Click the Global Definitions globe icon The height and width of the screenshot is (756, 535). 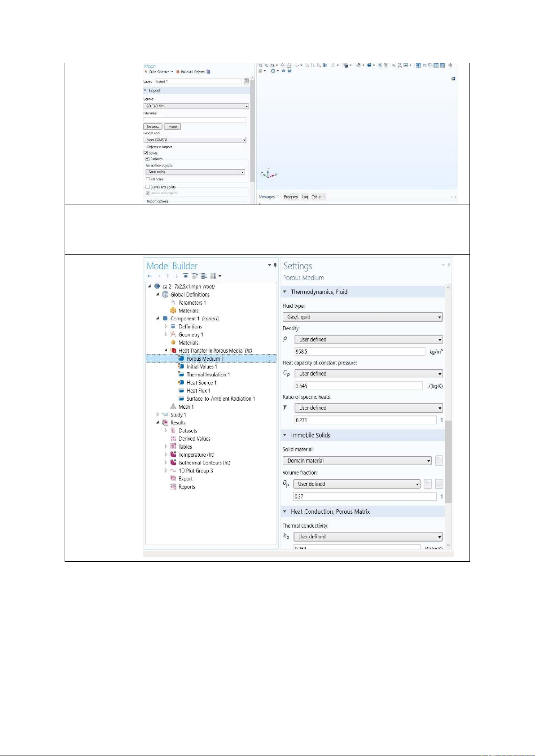point(165,295)
